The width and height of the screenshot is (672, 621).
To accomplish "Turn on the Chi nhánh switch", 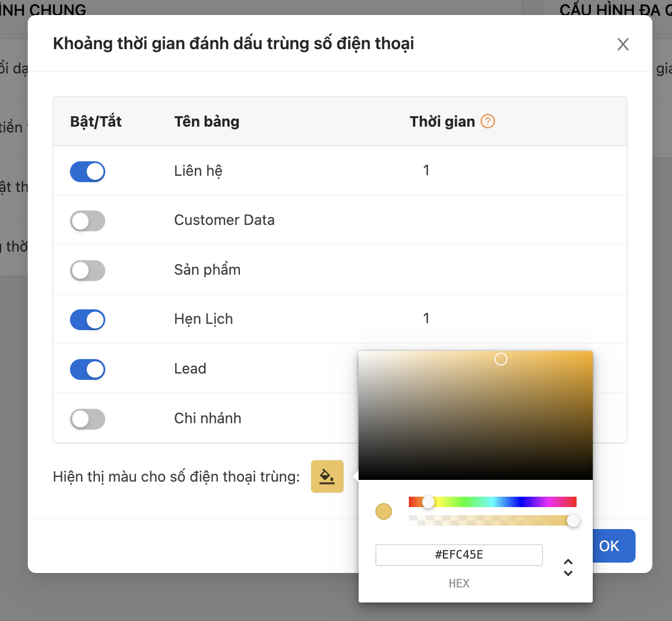I will coord(87,419).
